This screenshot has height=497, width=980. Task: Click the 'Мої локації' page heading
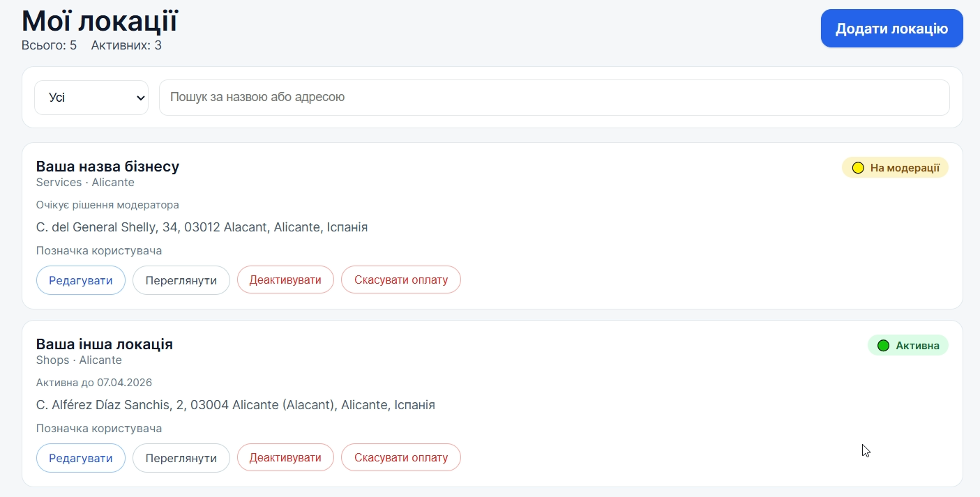[99, 21]
